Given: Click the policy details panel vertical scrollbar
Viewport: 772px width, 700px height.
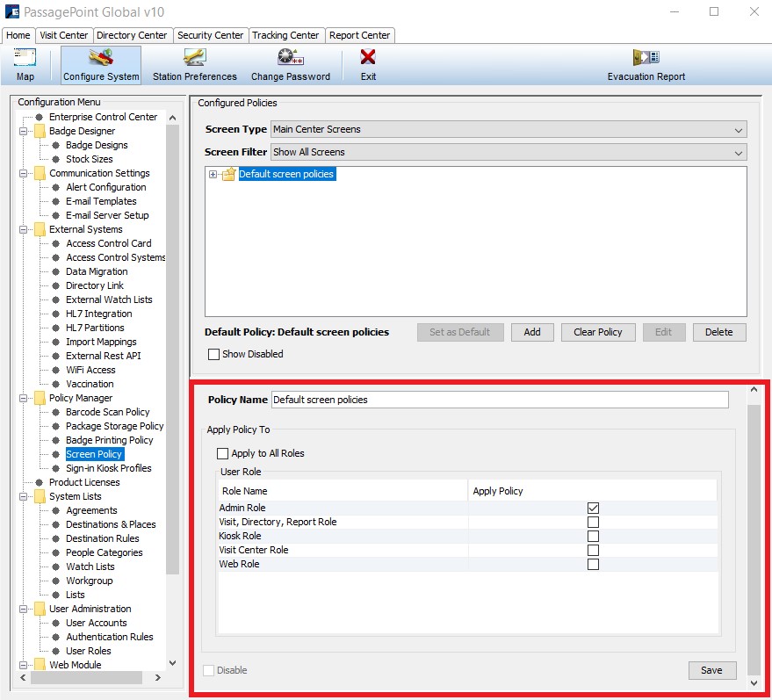Looking at the screenshot, I should [754, 540].
